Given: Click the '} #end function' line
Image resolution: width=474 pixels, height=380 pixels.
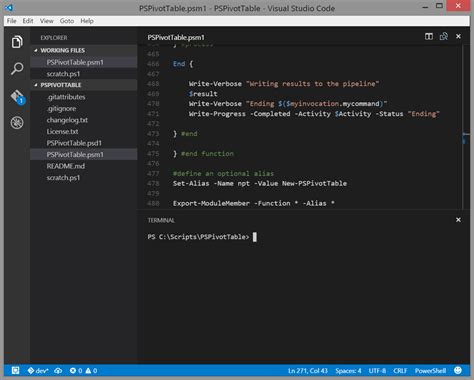Looking at the screenshot, I should point(203,154).
